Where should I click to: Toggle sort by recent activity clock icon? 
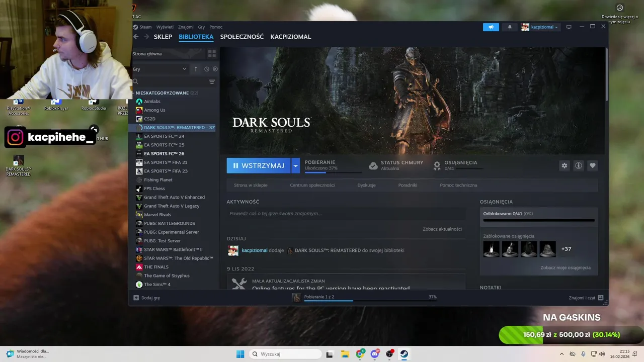point(207,69)
